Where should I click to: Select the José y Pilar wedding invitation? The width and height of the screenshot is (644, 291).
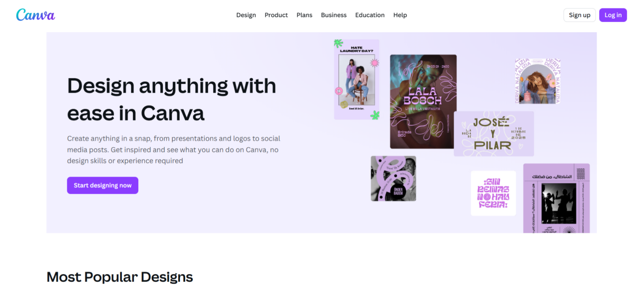(x=493, y=133)
